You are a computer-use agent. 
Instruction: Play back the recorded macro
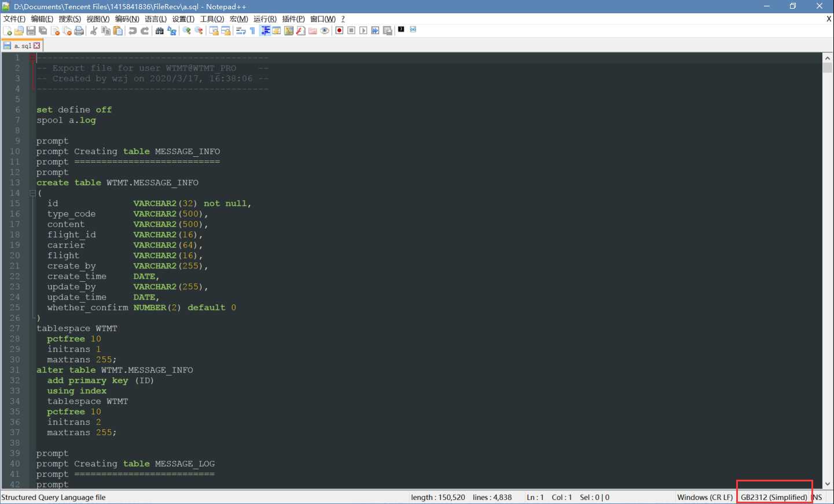tap(363, 31)
